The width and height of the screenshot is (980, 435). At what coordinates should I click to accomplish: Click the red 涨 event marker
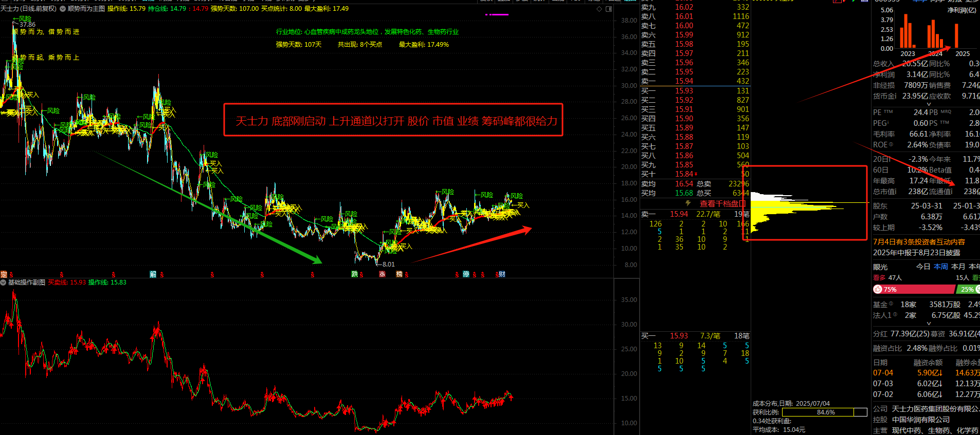coord(382,274)
